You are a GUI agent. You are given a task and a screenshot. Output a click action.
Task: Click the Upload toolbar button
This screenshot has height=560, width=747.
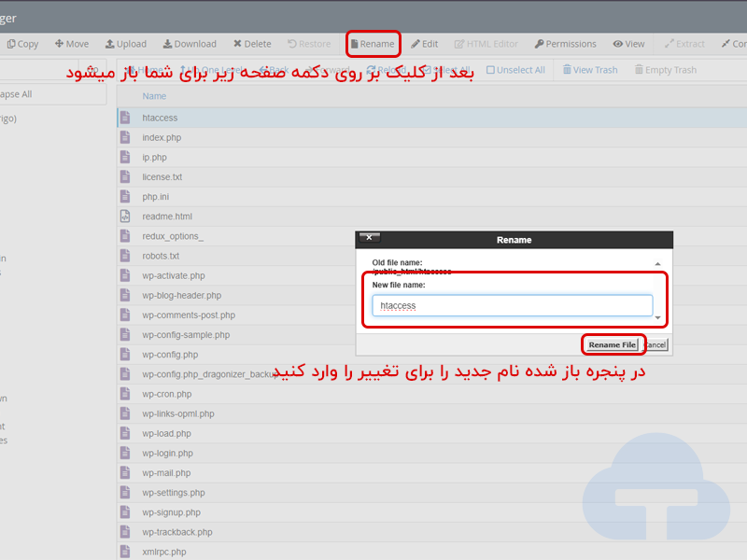(126, 44)
